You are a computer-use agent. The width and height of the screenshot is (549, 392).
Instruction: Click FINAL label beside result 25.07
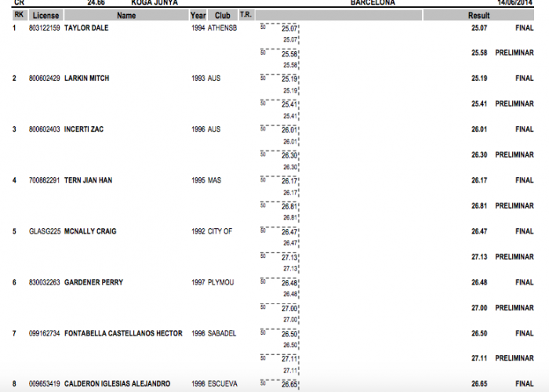[525, 28]
